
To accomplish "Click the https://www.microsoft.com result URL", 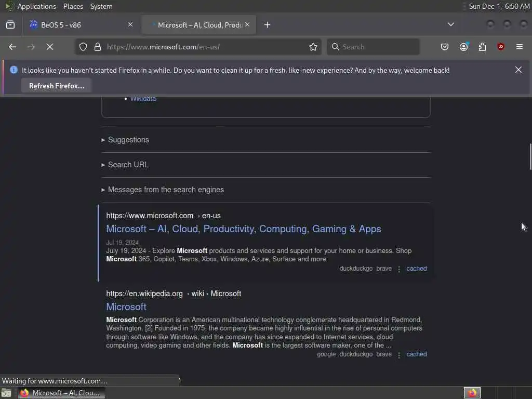I will click(x=163, y=216).
